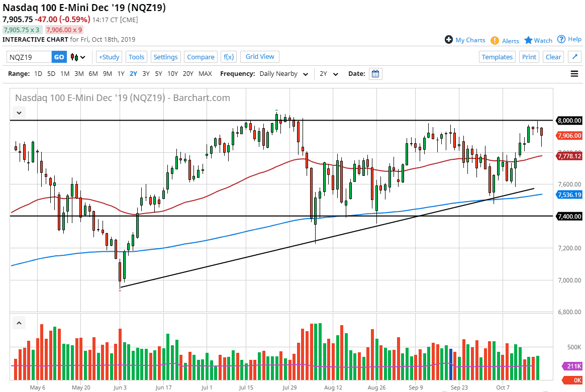The width and height of the screenshot is (585, 392).
Task: Switch range to 6M
Action: point(93,74)
